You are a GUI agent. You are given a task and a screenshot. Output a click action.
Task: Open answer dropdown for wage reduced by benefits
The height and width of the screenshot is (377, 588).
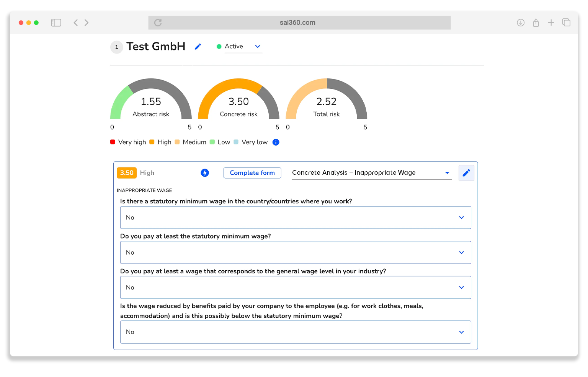pos(295,332)
